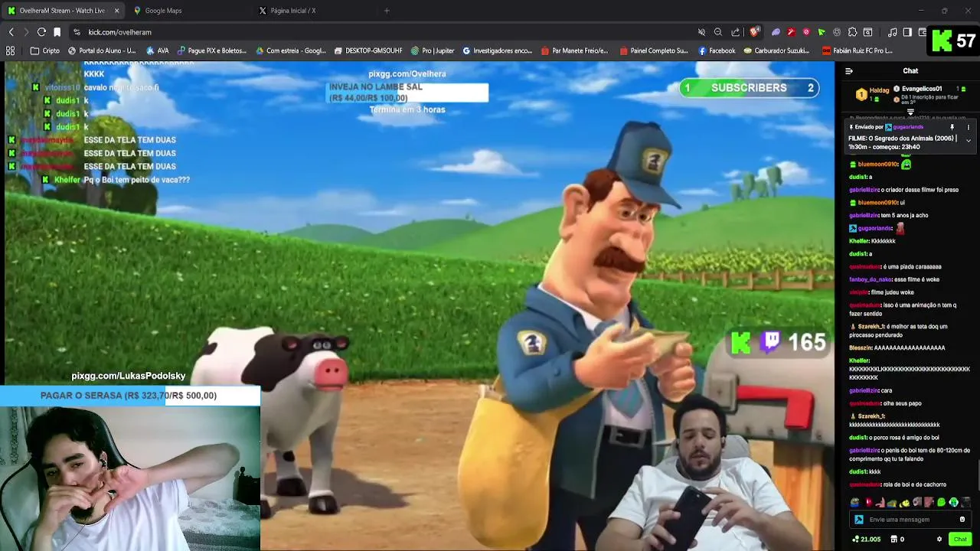Click the share page icon in the address bar
Screen dimensions: 980x551
(x=736, y=32)
